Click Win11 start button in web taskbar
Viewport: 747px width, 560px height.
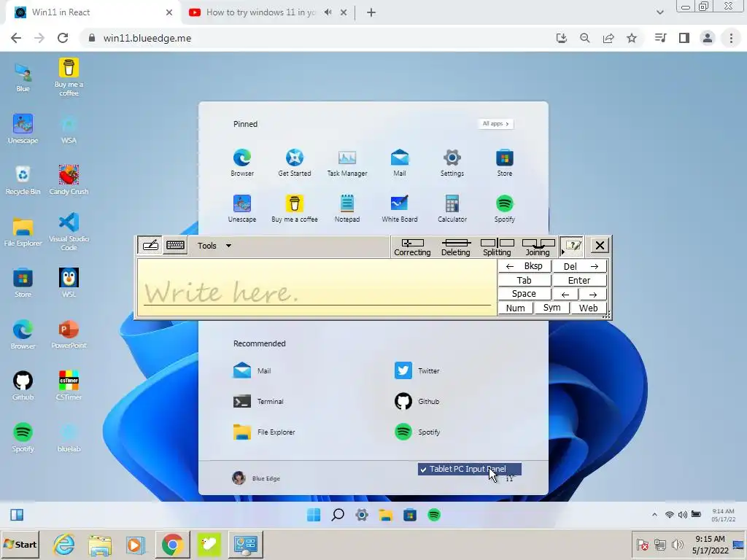tap(314, 515)
